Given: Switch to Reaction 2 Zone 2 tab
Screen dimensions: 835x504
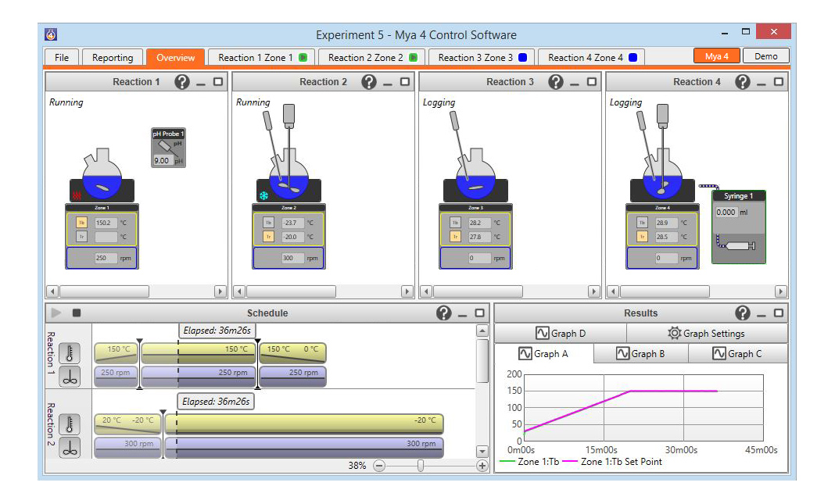Looking at the screenshot, I should [371, 57].
